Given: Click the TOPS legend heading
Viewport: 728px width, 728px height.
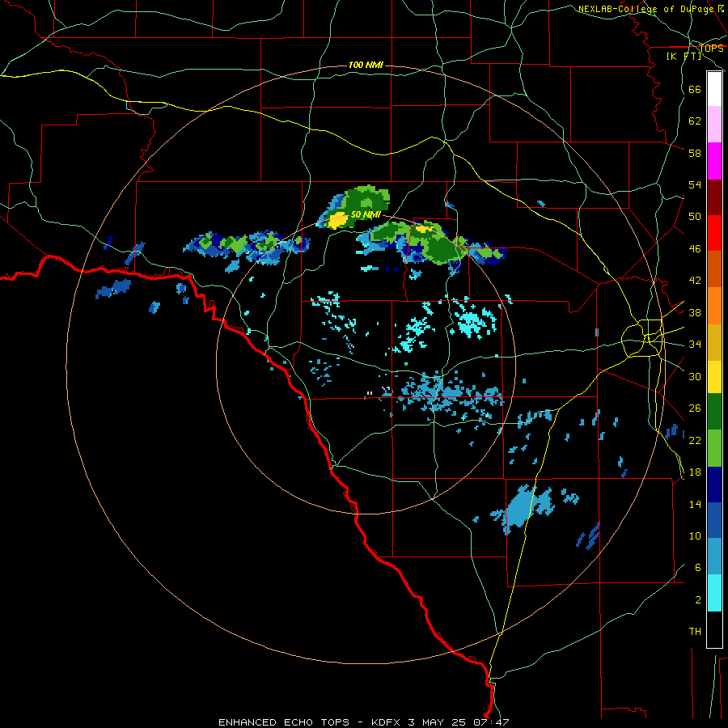Looking at the screenshot, I should [711, 49].
